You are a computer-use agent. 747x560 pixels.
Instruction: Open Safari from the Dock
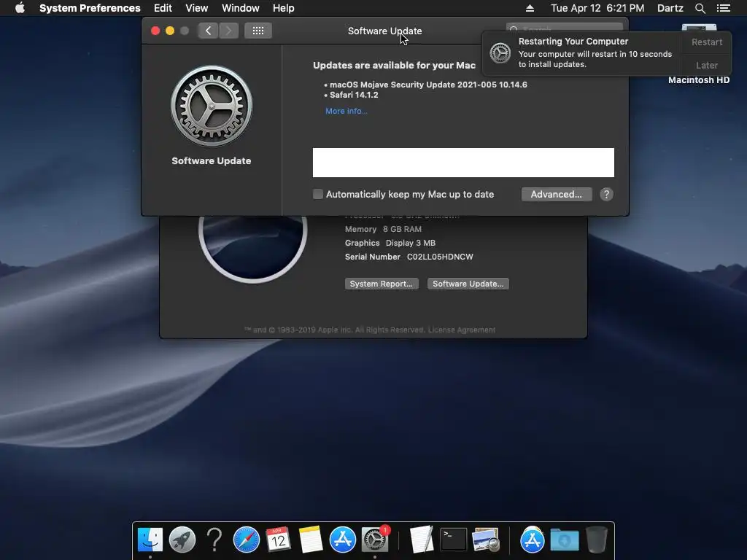(x=247, y=540)
